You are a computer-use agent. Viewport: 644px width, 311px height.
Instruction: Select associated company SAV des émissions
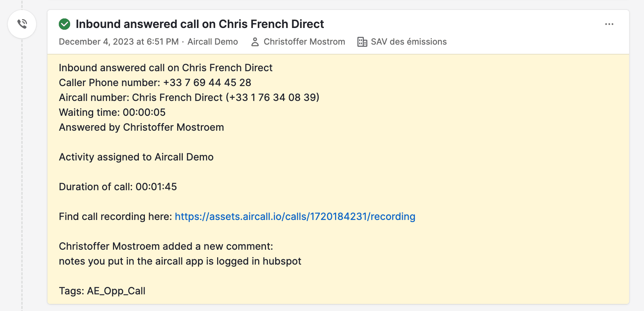tap(409, 41)
